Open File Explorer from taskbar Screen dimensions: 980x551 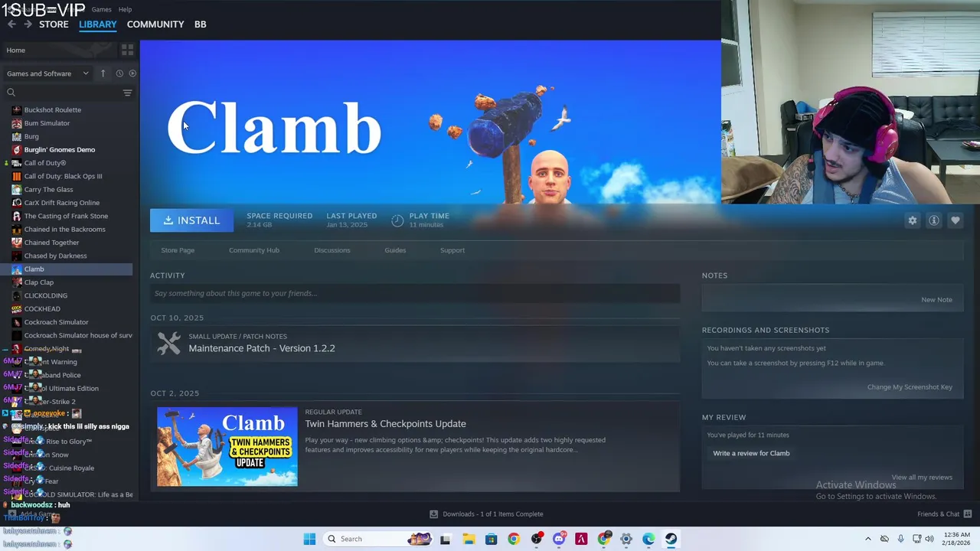469,539
